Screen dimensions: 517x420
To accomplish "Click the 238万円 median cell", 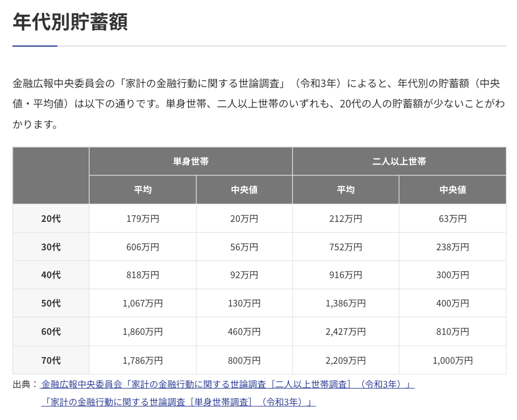I will (x=452, y=247).
